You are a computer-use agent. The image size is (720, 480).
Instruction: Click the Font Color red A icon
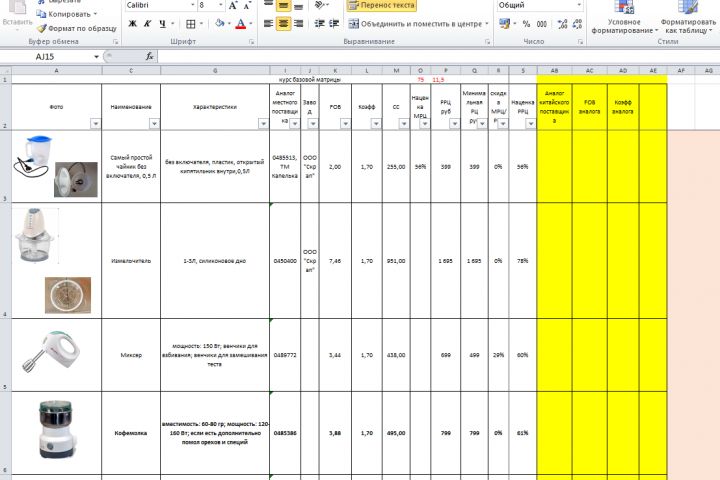click(x=240, y=23)
